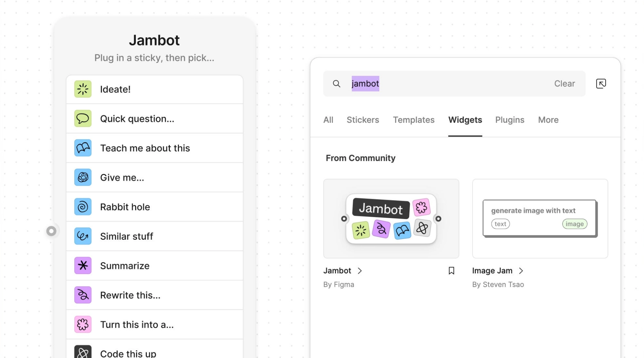The image size is (644, 358).
Task: Open the Jambot widget by Figma
Action: point(390,219)
